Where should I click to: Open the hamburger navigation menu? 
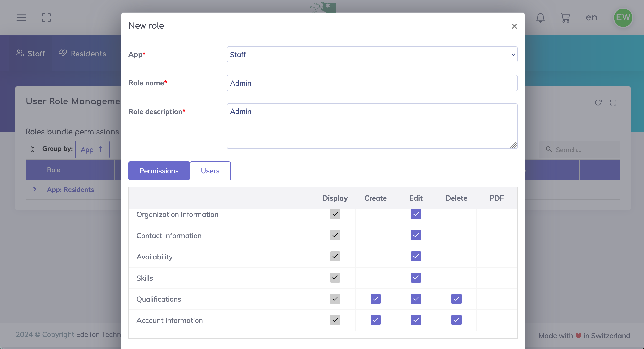point(21,18)
